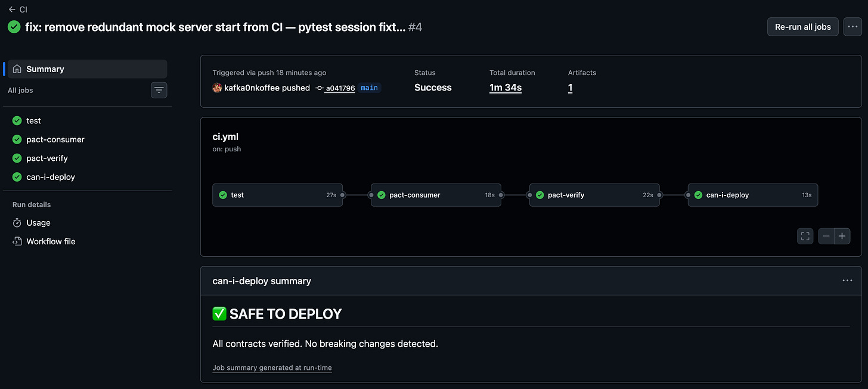Open can-i-deploy summary three-dot menu
868x389 pixels.
click(x=847, y=281)
